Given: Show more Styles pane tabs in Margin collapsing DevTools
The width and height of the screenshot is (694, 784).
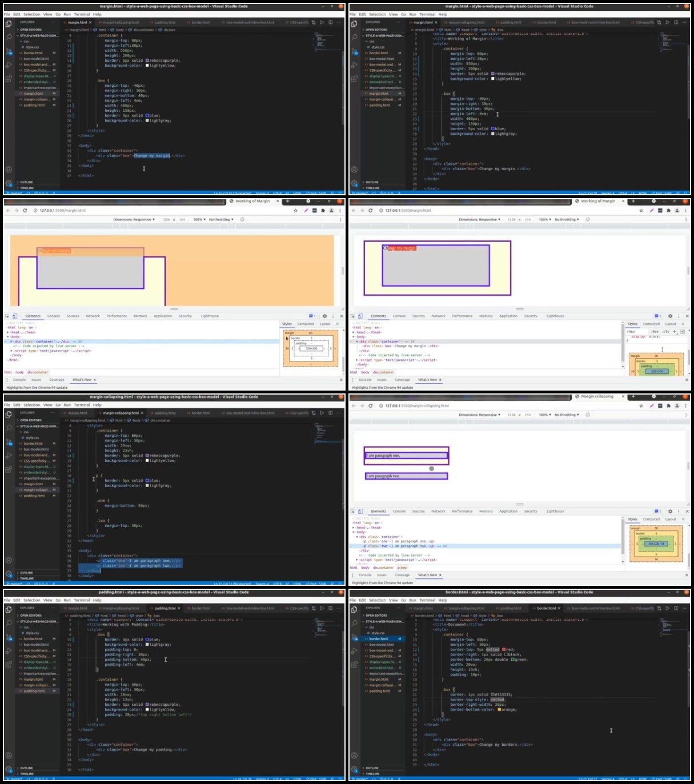Looking at the screenshot, I should point(683,519).
